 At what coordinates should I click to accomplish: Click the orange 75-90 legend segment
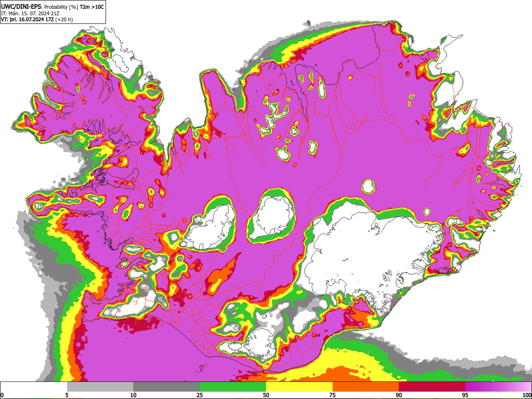click(365, 387)
